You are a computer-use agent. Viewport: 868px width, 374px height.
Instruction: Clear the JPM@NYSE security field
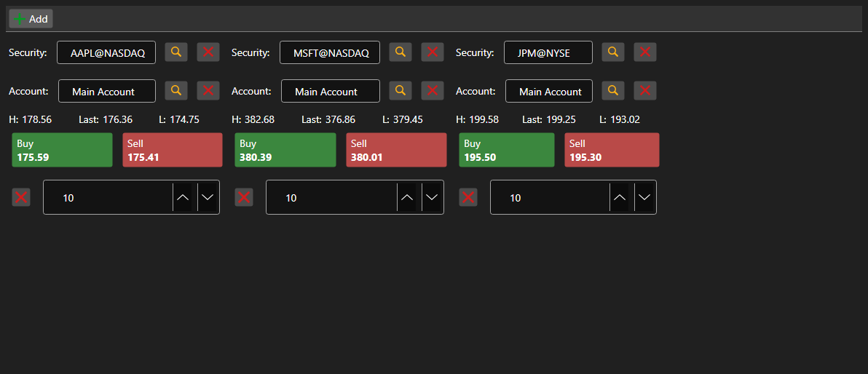click(645, 52)
